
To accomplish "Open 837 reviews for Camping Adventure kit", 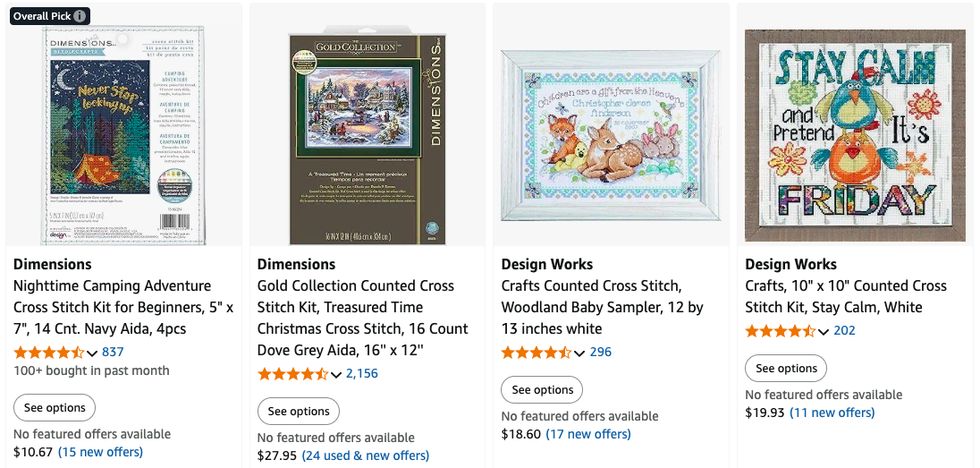I will point(113,352).
